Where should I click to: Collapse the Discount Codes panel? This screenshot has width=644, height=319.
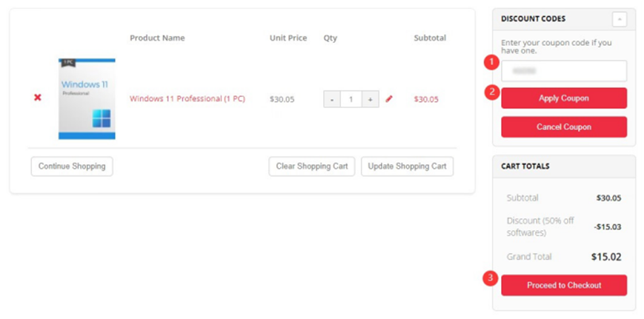(619, 19)
